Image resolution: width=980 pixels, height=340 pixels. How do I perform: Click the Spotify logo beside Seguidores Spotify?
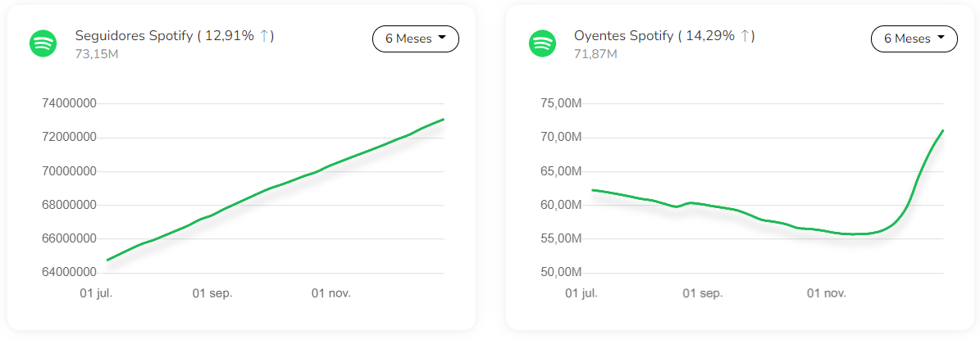pos(43,43)
